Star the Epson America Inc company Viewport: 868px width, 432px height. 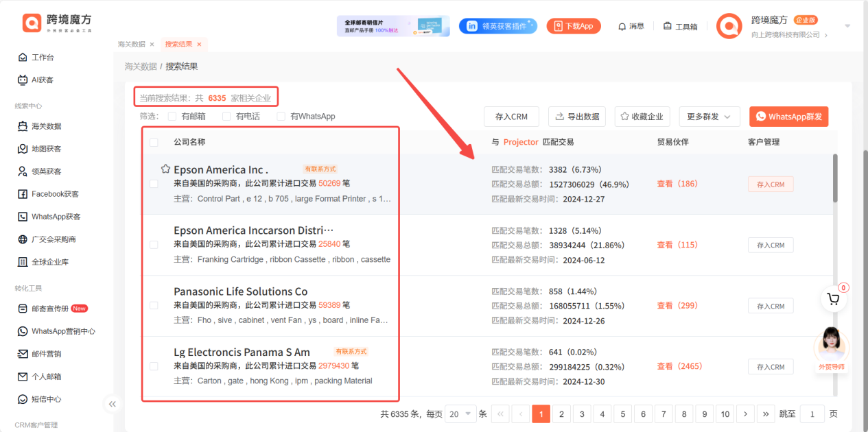165,169
